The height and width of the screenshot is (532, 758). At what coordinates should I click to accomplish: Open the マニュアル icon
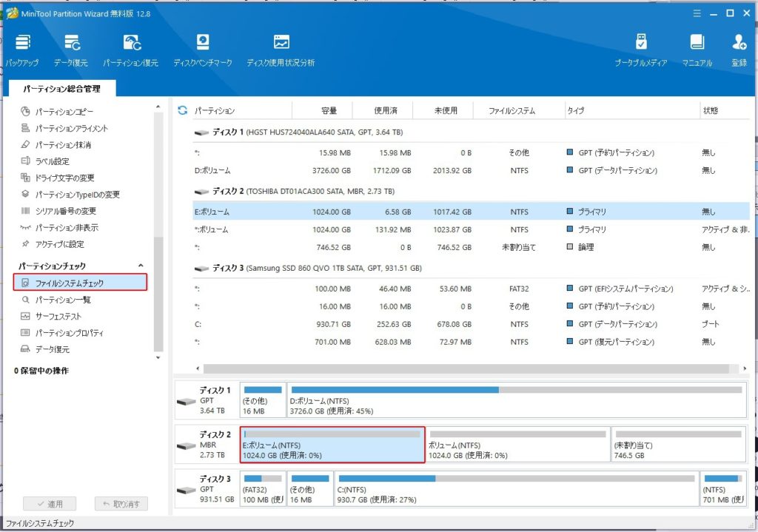tap(697, 50)
